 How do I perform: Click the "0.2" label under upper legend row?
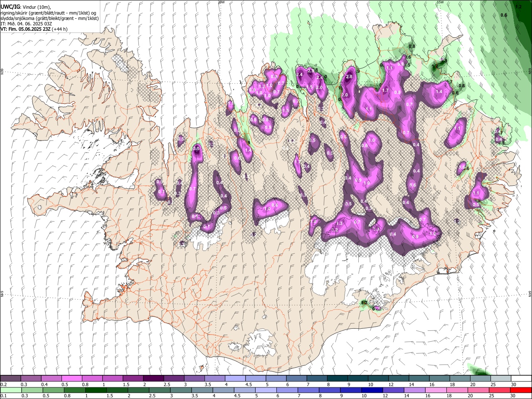pos(4,384)
